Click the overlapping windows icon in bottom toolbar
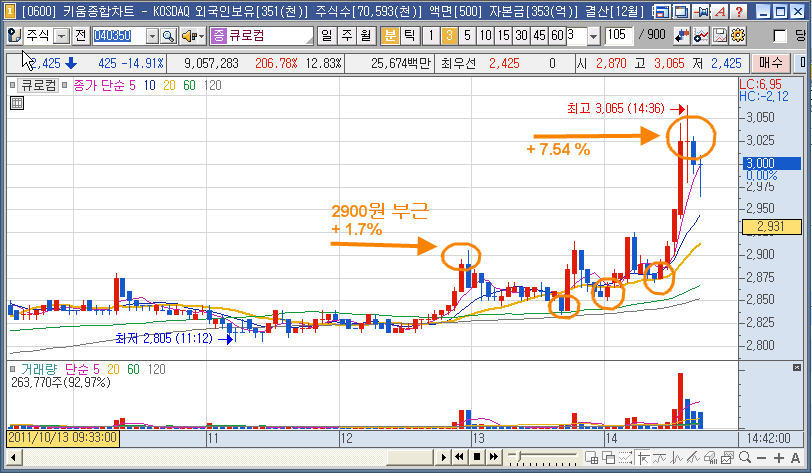Image resolution: width=812 pixels, height=473 pixels. pos(608,457)
